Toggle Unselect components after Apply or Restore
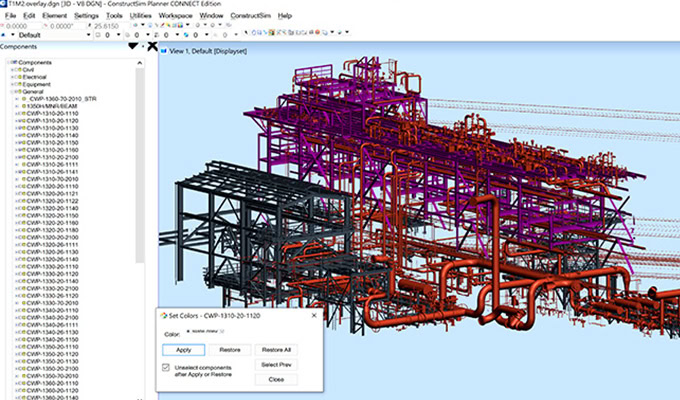 [166, 368]
